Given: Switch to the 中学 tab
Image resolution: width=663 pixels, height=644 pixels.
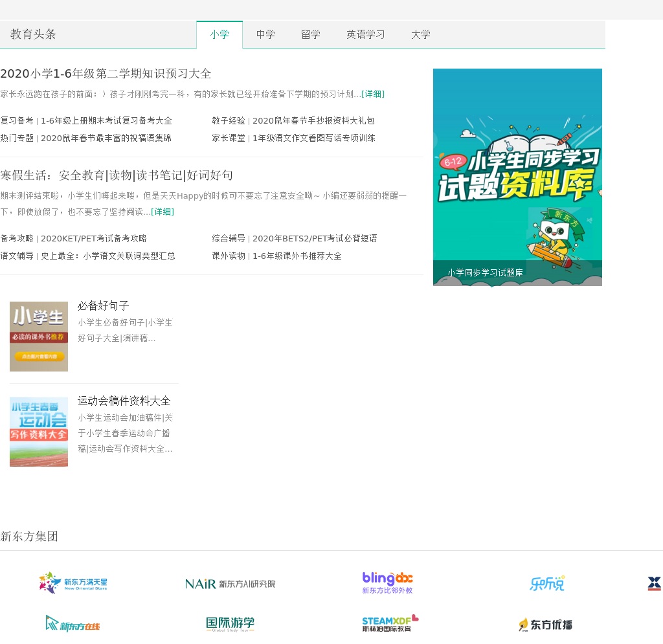Looking at the screenshot, I should [x=265, y=35].
